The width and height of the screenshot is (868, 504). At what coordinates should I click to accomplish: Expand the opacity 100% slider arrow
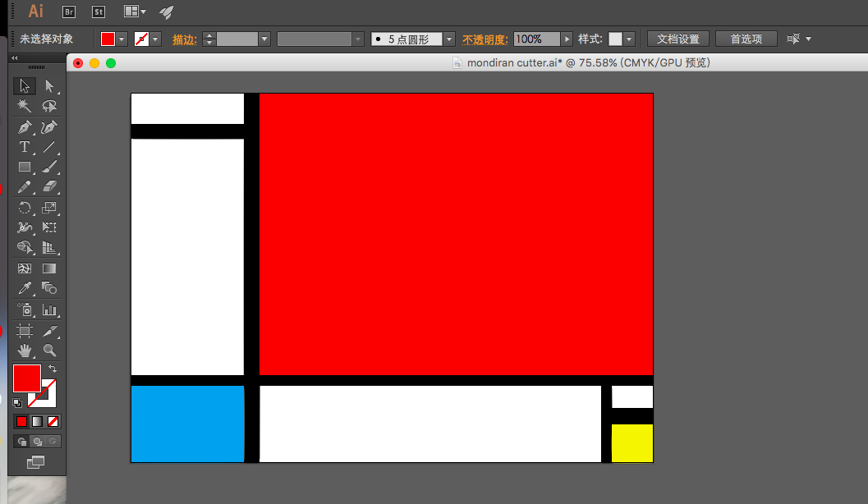point(567,39)
